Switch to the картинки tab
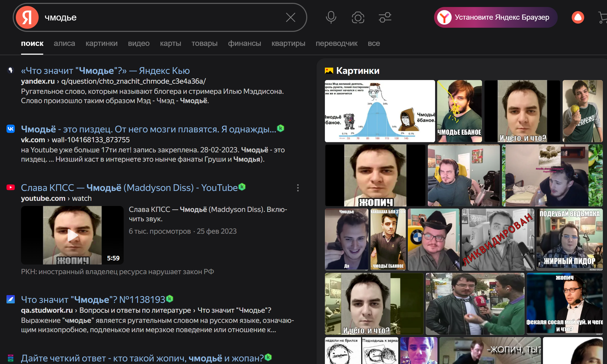 point(101,43)
